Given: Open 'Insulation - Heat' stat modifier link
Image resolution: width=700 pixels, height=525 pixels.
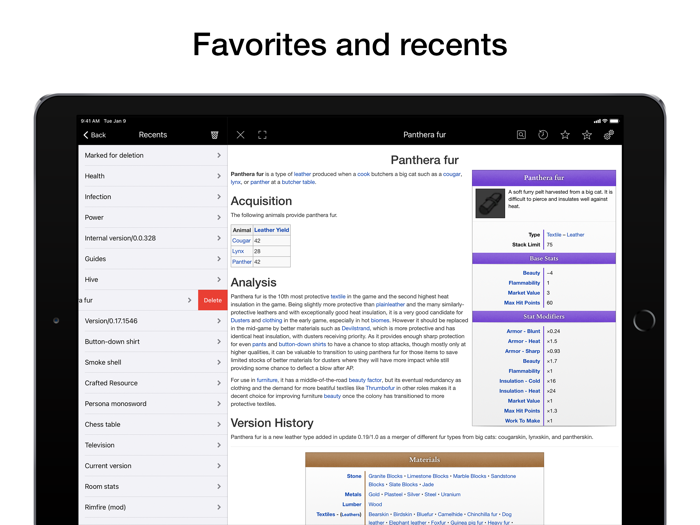Looking at the screenshot, I should click(x=520, y=391).
